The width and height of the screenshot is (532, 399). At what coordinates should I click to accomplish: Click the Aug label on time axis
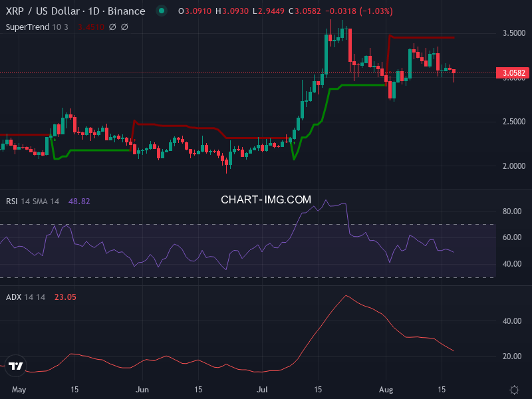tap(386, 390)
